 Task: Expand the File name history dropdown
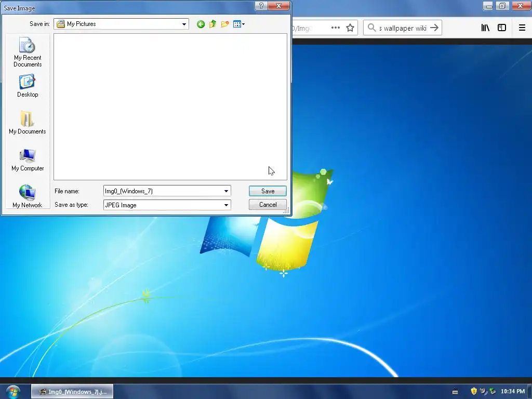pyautogui.click(x=226, y=191)
